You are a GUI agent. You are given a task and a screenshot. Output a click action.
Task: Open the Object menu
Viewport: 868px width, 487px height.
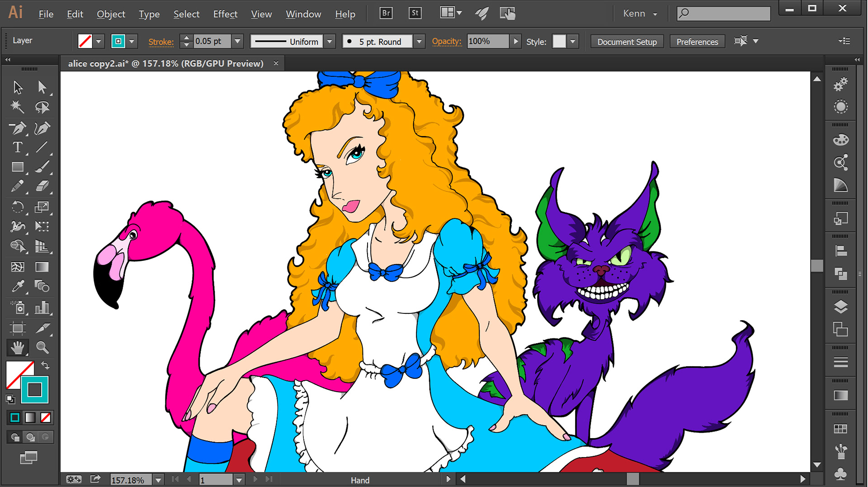(111, 14)
